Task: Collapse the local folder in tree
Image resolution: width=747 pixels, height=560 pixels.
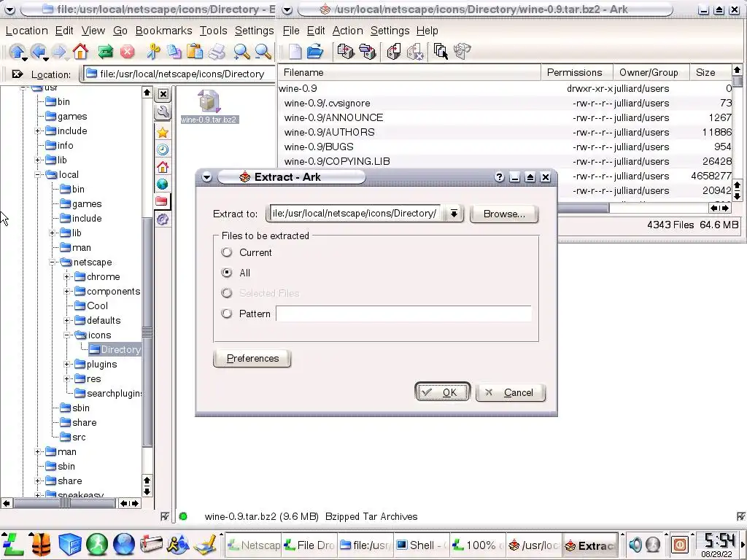Action: 38,175
